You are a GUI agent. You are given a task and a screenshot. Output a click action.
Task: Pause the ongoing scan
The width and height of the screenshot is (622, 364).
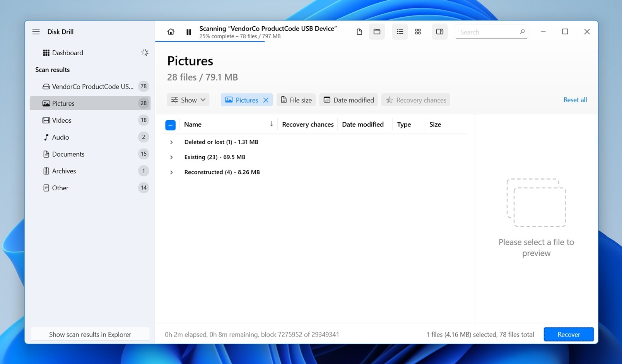pos(189,32)
